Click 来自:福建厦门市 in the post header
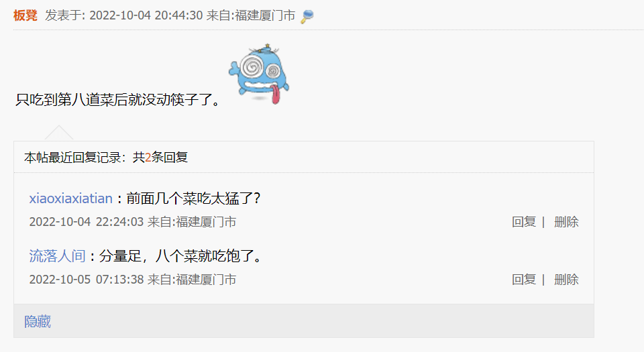 (250, 15)
